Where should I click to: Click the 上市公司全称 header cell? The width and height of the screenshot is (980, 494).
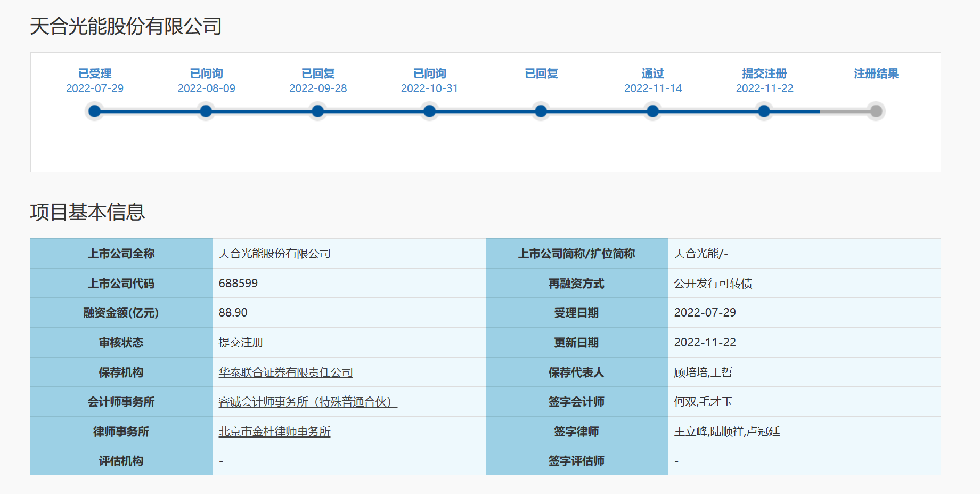pyautogui.click(x=121, y=253)
